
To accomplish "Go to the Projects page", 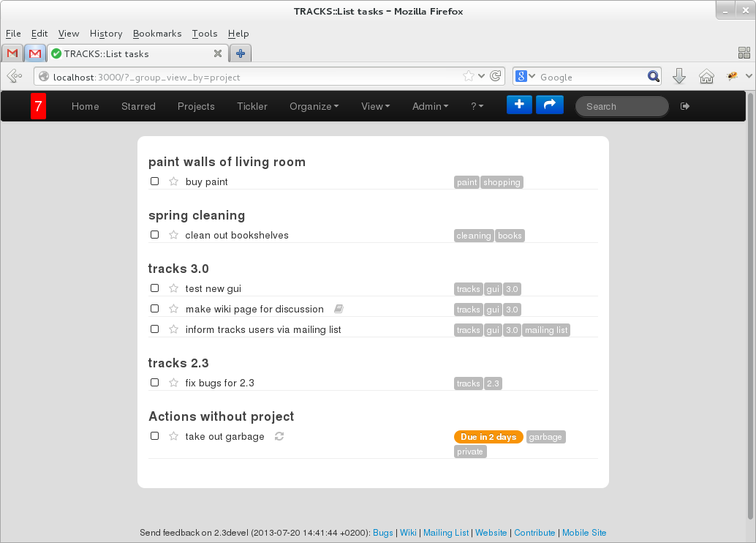I will coord(196,107).
